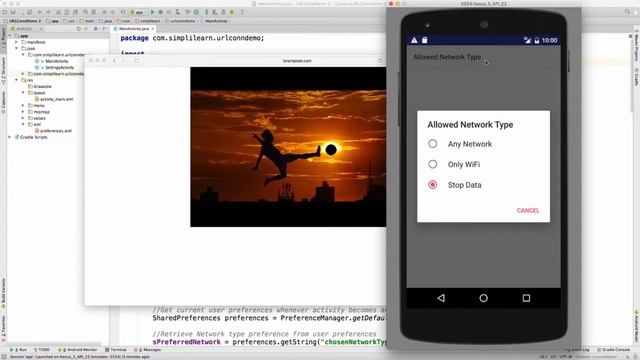Expand the manifests folder node

click(x=17, y=42)
